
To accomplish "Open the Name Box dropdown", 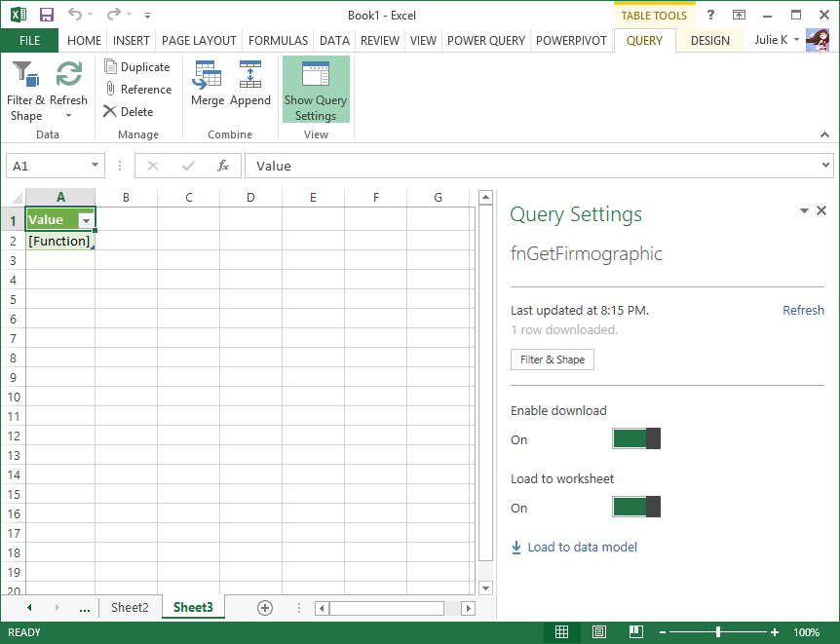I will click(x=95, y=165).
